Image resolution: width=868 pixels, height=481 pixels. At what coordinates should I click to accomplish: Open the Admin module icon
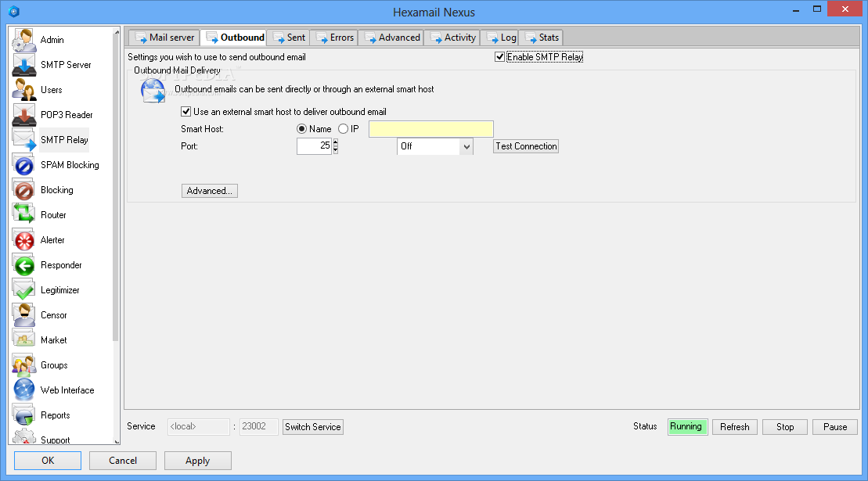point(23,40)
